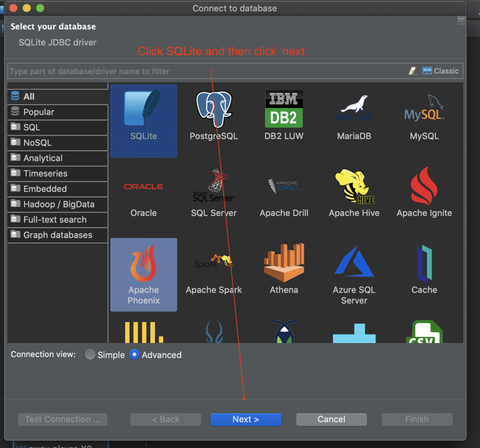The width and height of the screenshot is (480, 448).
Task: Open the Graph databases category
Action: [x=58, y=235]
